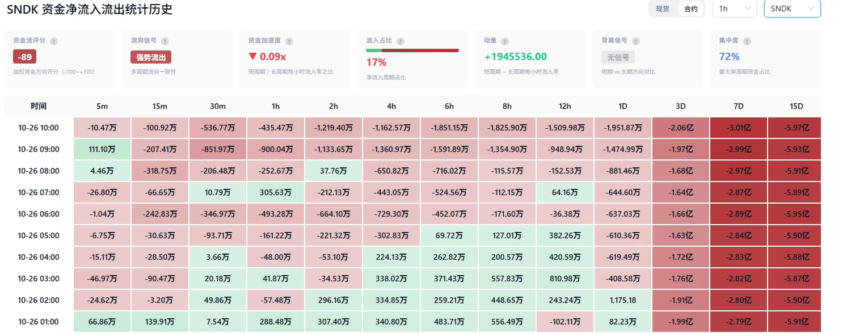The width and height of the screenshot is (868, 333).
Task: Click the 强势流出 signal badge
Action: [151, 57]
